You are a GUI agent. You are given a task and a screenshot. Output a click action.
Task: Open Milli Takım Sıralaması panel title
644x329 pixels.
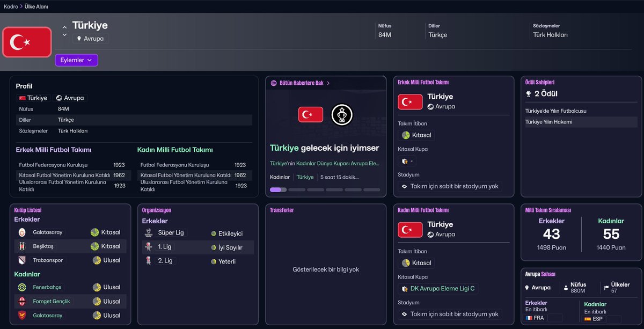pyautogui.click(x=548, y=210)
